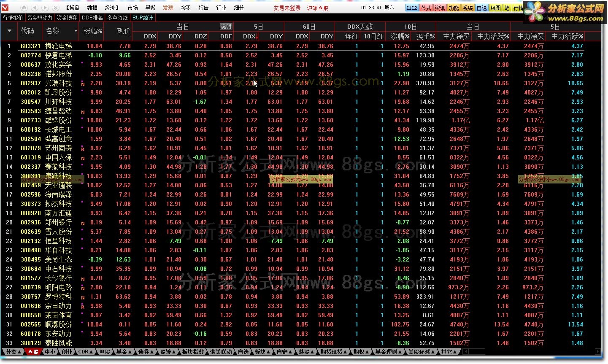608x364 pixels.
Task: Open the 经济 menu
Action: (x=111, y=8)
